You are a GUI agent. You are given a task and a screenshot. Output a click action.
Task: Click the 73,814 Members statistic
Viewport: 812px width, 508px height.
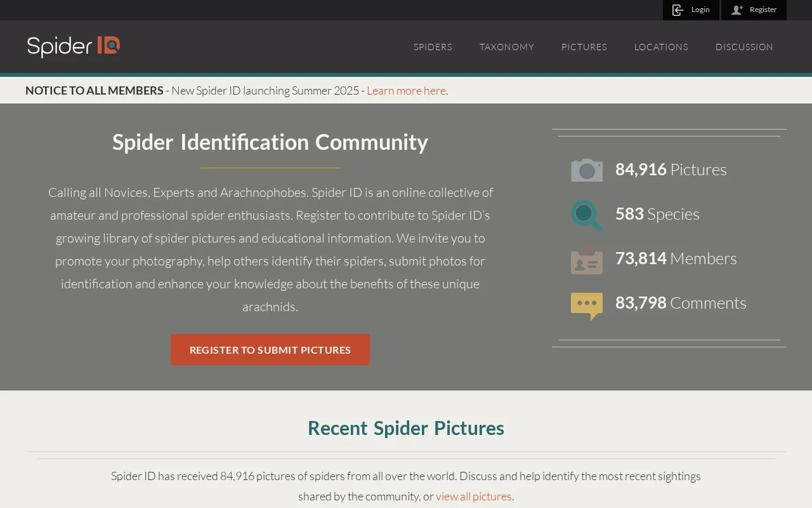[676, 258]
